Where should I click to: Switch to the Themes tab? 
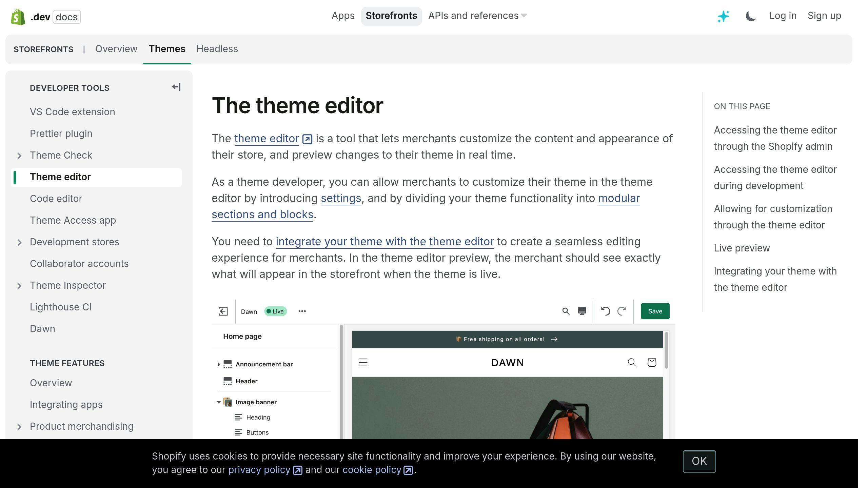click(167, 49)
